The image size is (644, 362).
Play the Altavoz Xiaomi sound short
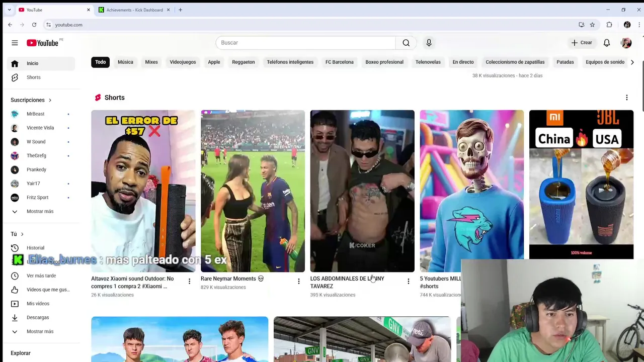143,191
